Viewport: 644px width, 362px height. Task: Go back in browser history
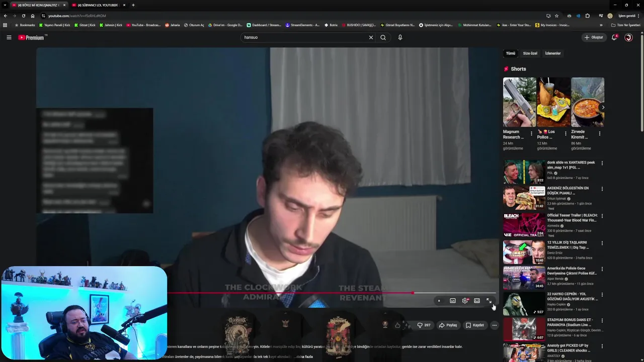6,16
